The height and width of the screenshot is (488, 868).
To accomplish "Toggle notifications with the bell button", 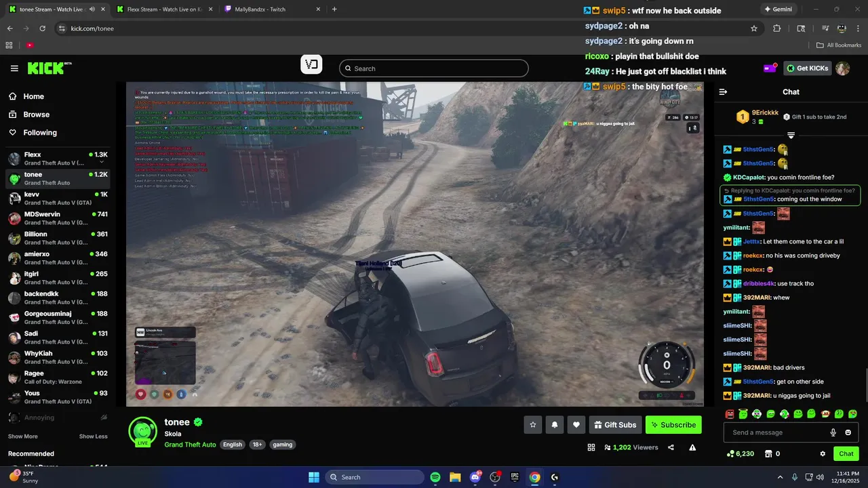I will point(555,425).
